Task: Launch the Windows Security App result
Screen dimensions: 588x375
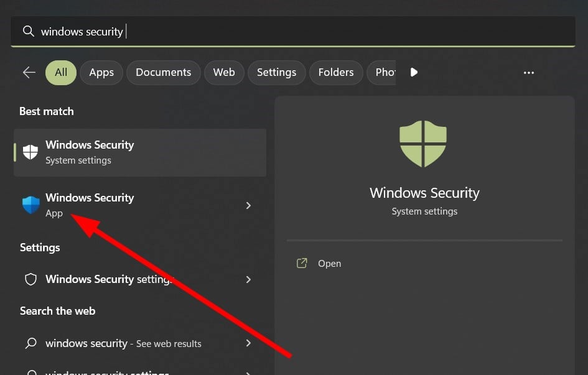Action: (140, 205)
